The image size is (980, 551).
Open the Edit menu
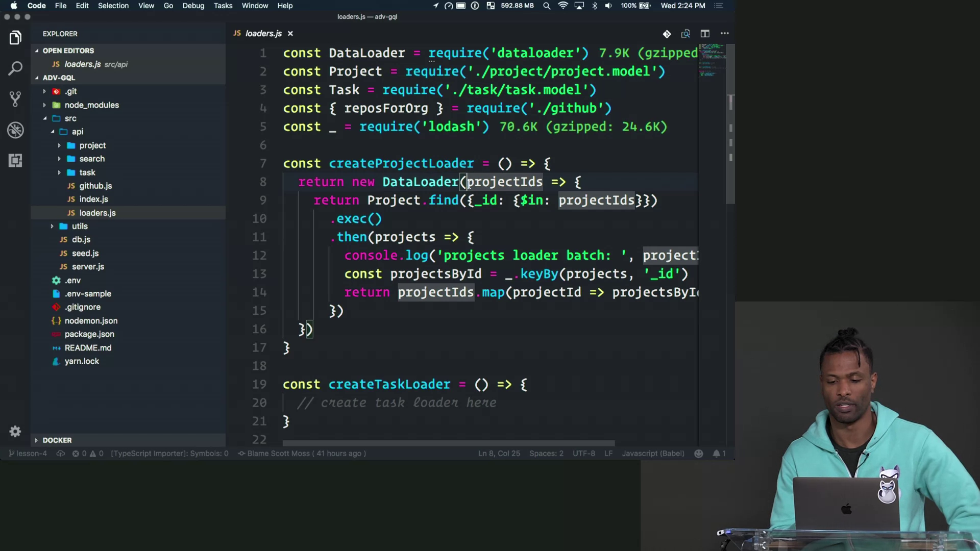point(82,6)
